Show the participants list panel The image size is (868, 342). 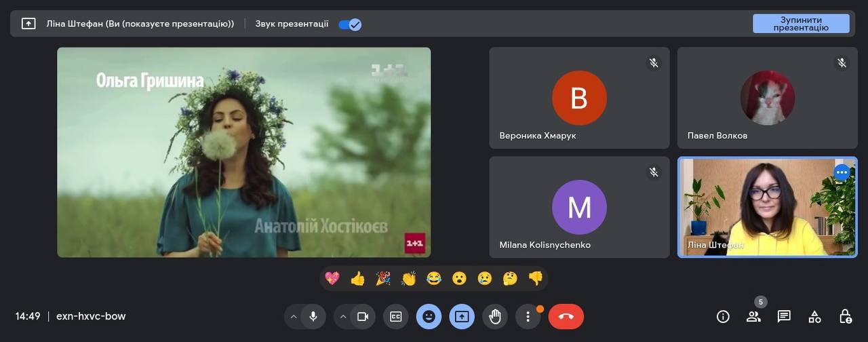point(753,316)
